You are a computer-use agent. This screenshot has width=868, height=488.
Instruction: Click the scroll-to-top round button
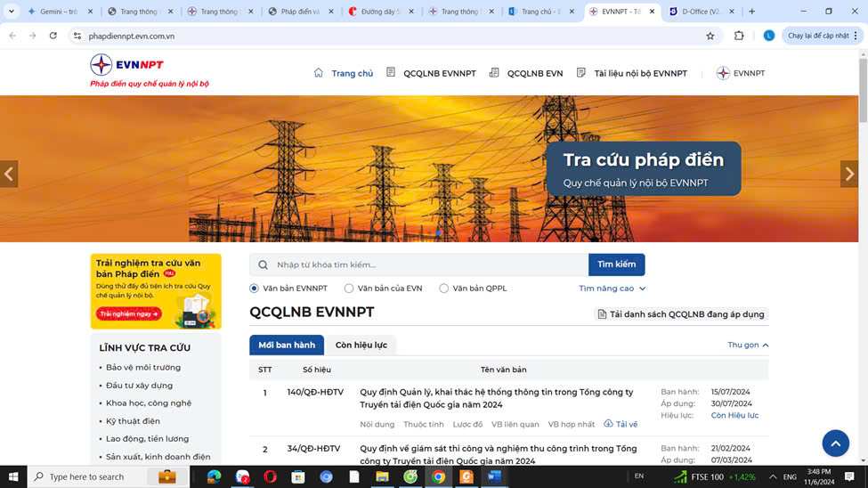tap(835, 443)
